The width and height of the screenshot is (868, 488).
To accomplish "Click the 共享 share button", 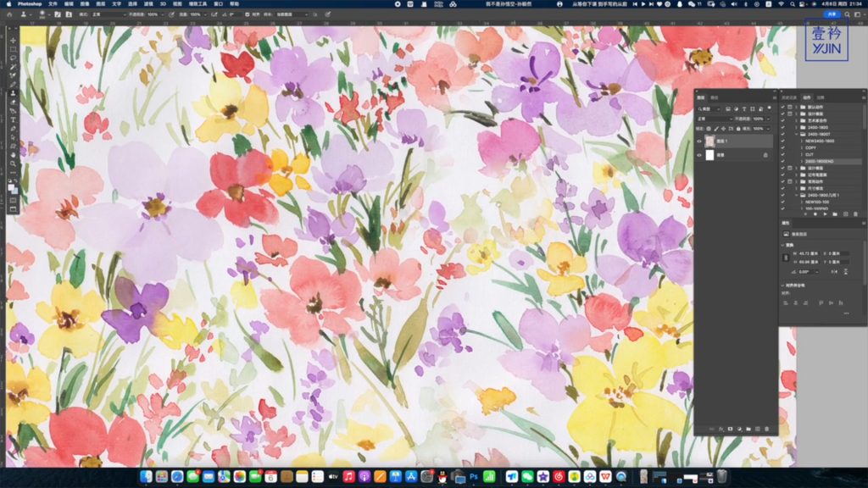I will coord(832,14).
